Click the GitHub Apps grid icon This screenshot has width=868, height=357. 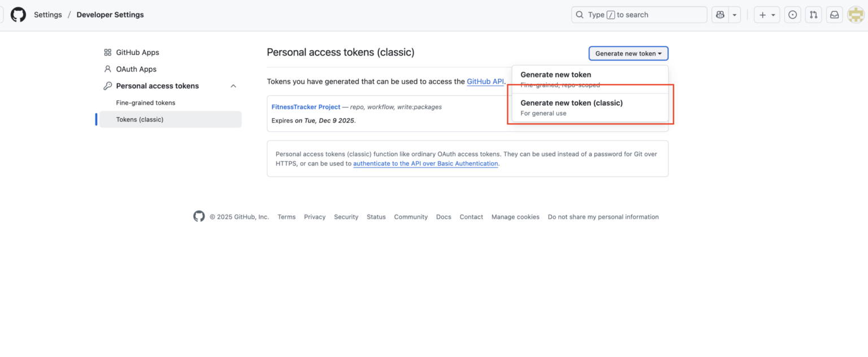coord(107,53)
